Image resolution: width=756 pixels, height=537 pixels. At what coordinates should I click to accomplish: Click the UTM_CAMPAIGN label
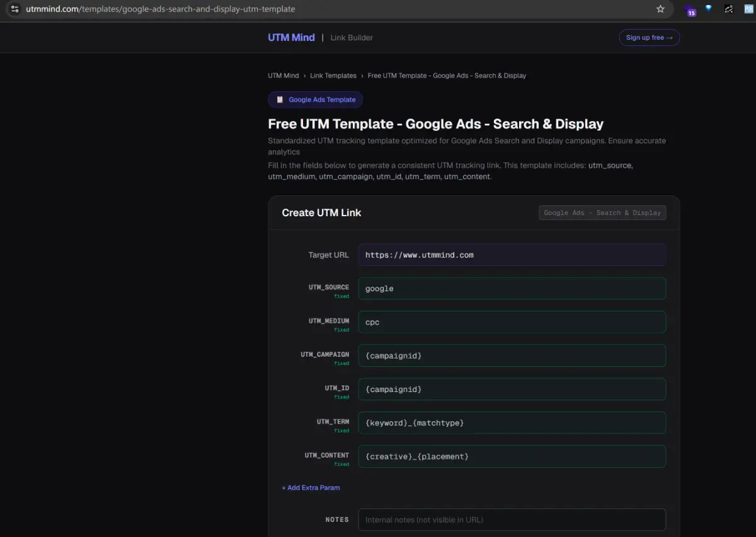(325, 355)
